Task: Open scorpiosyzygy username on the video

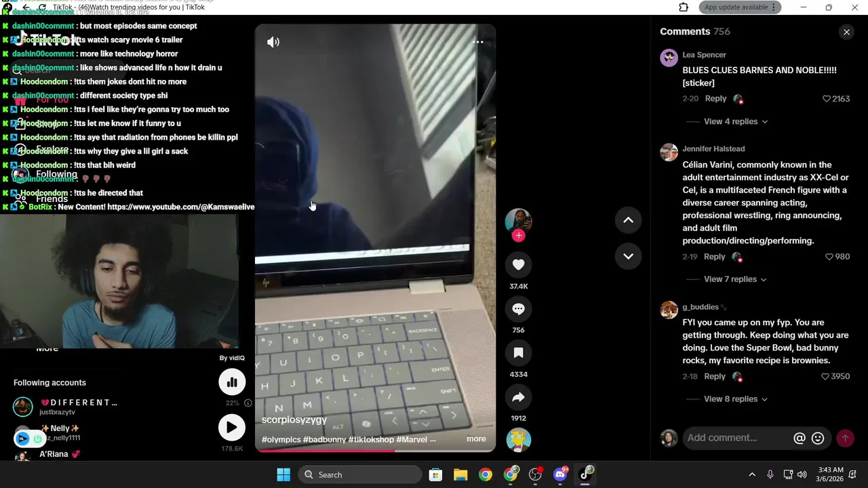Action: coord(294,420)
